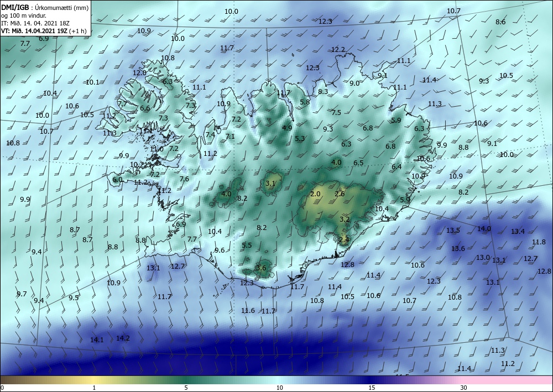
Task: Click the 10.1 value on the map
Action: pyautogui.click(x=92, y=82)
